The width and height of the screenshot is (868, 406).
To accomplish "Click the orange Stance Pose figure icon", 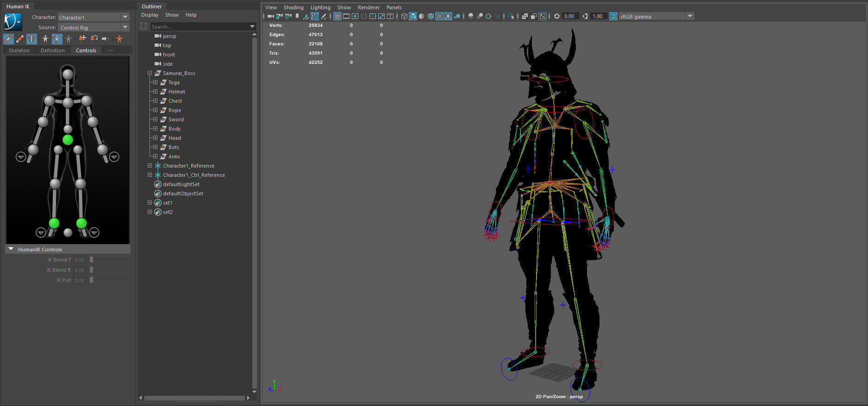I will [119, 39].
